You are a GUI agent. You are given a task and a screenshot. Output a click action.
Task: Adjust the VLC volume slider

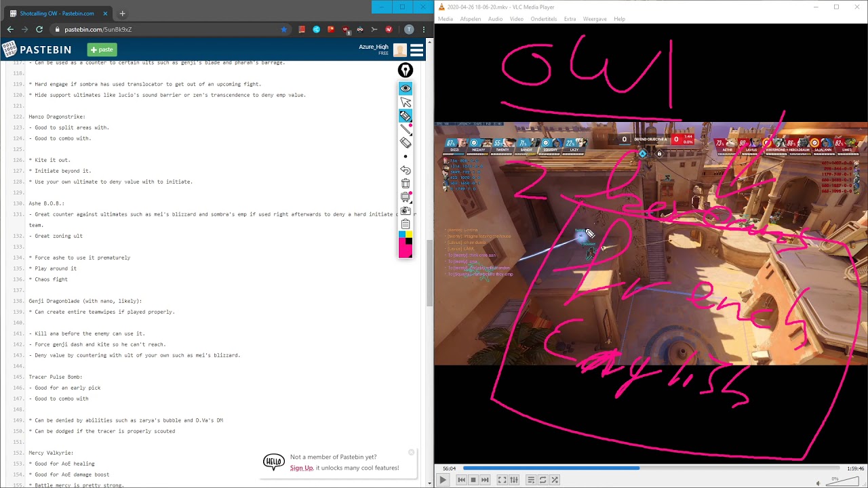[842, 481]
